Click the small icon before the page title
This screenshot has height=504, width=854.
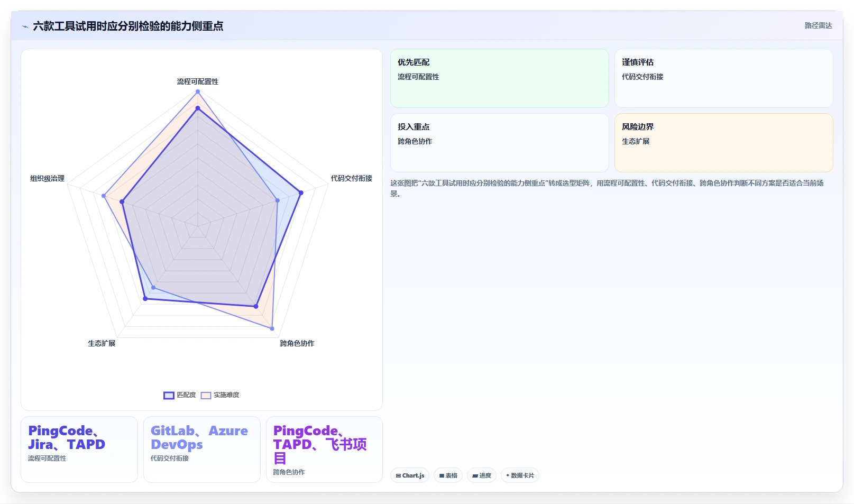tap(25, 26)
